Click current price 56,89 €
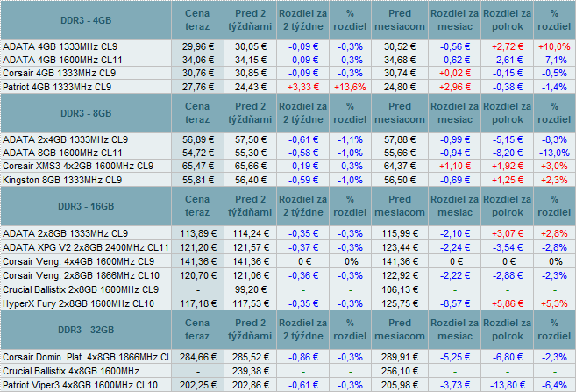This screenshot has width=576, height=392. click(197, 139)
